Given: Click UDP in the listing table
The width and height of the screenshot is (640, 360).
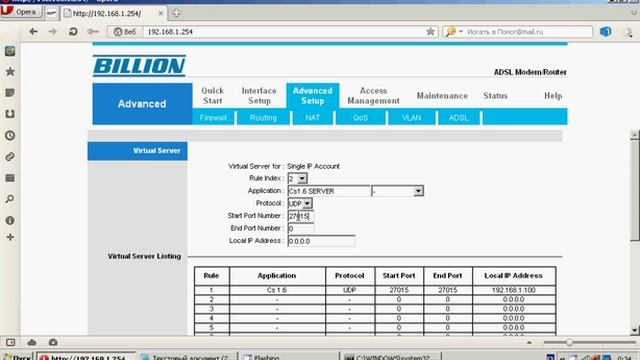Looking at the screenshot, I should coord(350,290).
